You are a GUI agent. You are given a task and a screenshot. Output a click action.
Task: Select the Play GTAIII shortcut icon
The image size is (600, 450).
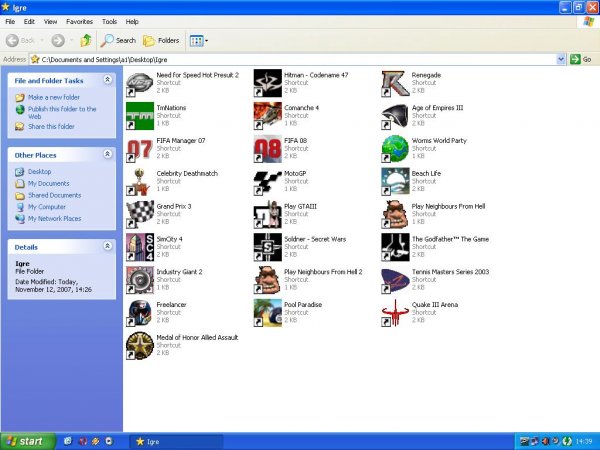click(x=267, y=215)
